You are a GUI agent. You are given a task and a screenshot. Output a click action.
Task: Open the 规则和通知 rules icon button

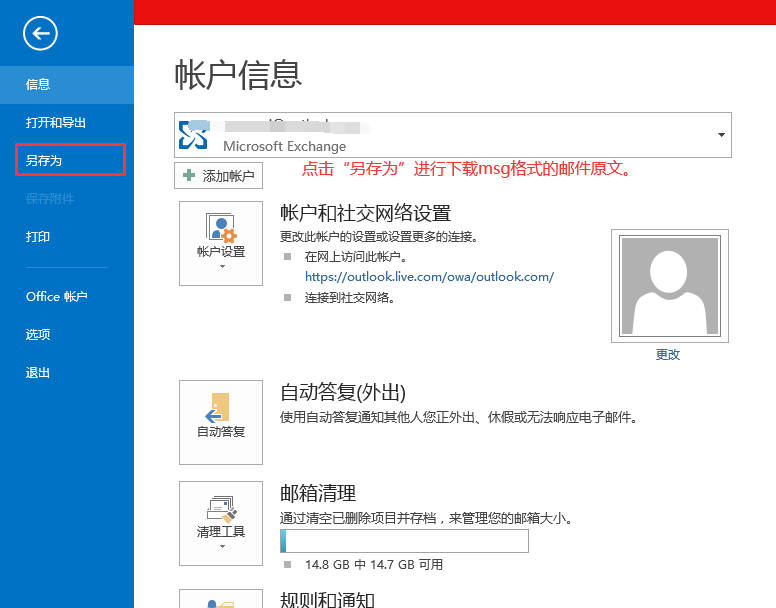pyautogui.click(x=221, y=599)
